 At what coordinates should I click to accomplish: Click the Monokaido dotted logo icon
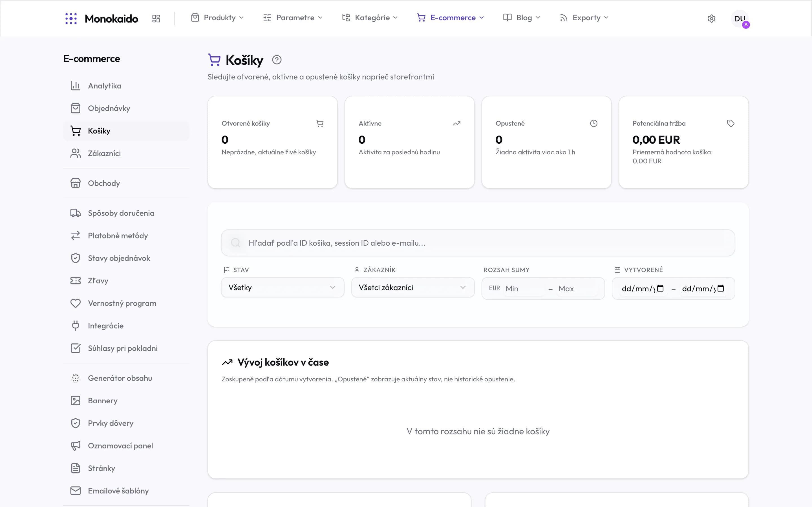(71, 18)
